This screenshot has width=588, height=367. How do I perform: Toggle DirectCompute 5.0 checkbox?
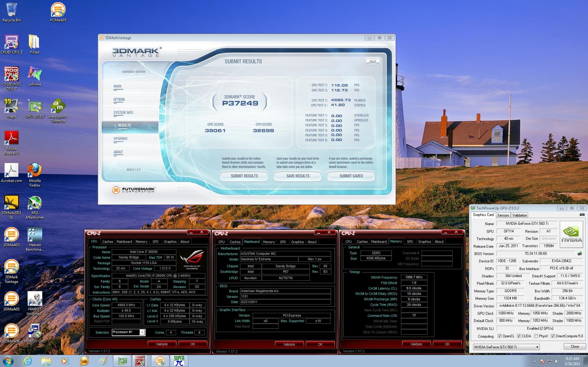pyautogui.click(x=553, y=336)
